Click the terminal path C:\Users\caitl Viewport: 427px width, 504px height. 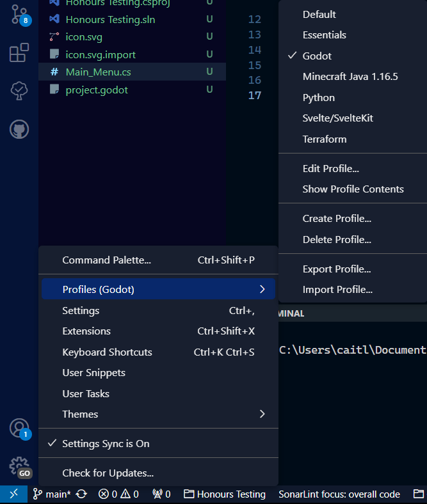coord(352,350)
